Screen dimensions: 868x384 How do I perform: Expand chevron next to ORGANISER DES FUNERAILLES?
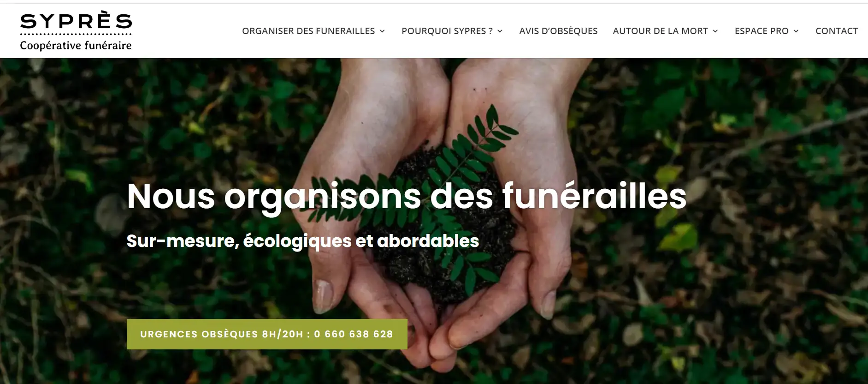(x=382, y=31)
